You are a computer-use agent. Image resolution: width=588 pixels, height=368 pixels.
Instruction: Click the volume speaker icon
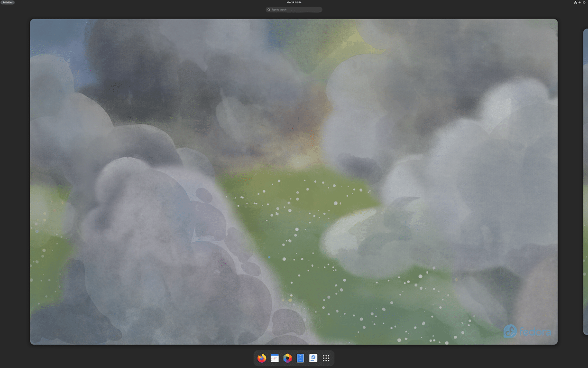click(579, 2)
